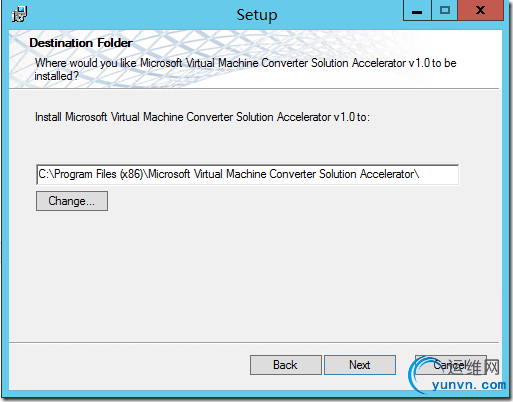Click the 'Where would you like' prompt text
Screen dimensions: 513x402
tap(245, 69)
